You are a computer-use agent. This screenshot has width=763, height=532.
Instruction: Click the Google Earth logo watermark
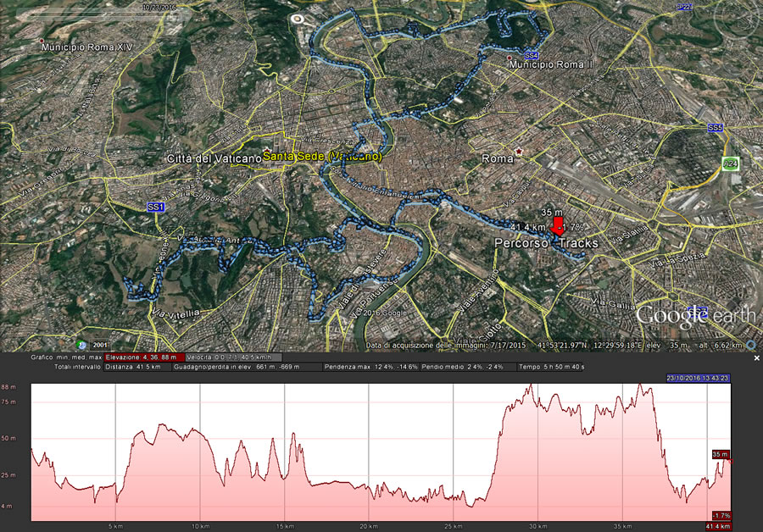tap(695, 315)
